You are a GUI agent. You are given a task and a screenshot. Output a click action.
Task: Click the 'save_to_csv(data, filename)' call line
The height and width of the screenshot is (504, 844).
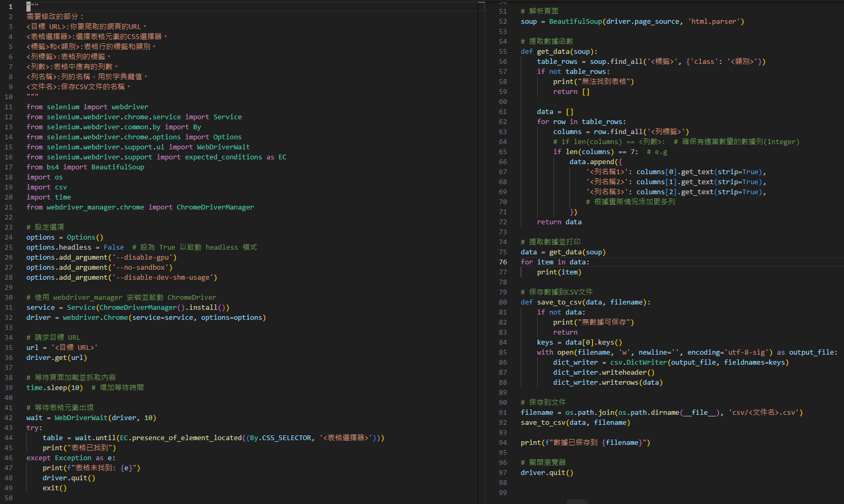pyautogui.click(x=575, y=422)
